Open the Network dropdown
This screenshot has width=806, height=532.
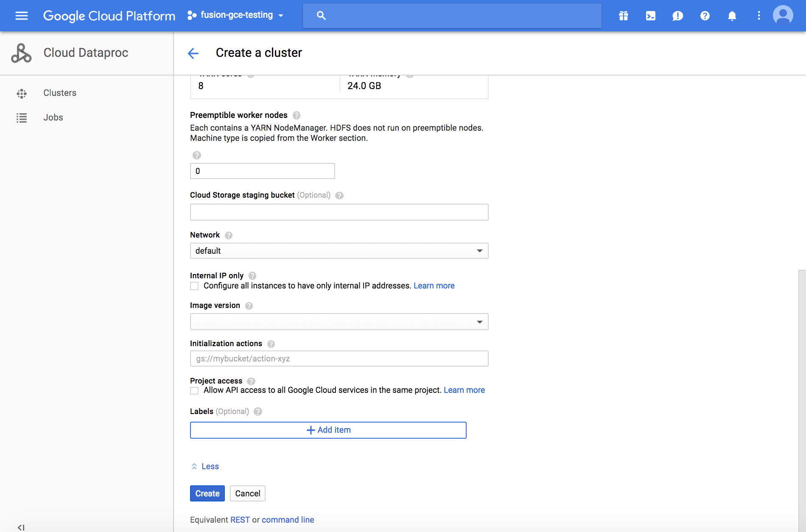339,251
